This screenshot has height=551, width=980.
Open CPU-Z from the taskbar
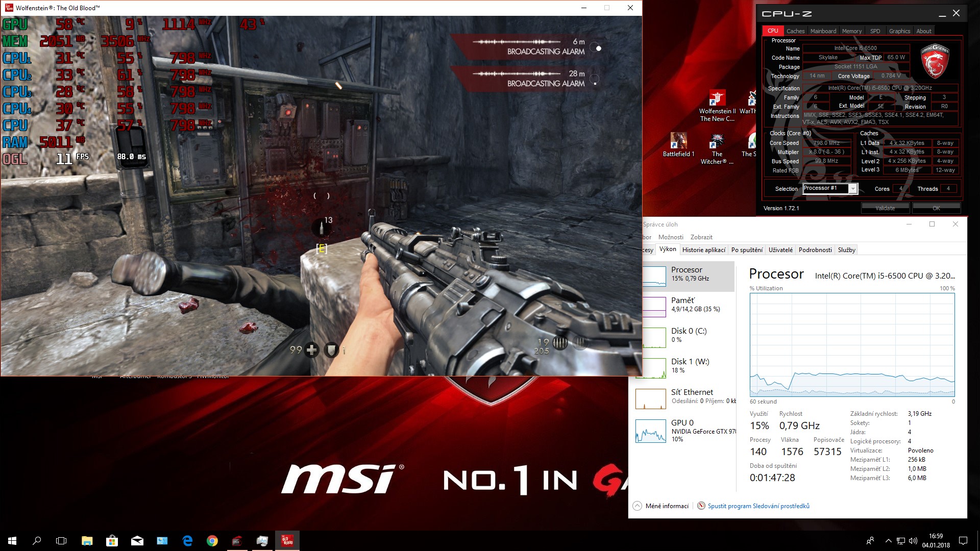[x=237, y=541]
